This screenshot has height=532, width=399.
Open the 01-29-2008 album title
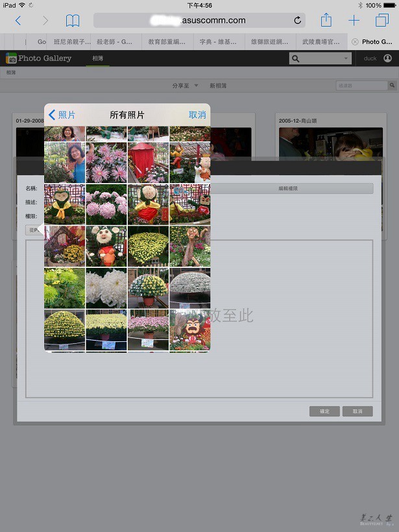tap(30, 121)
